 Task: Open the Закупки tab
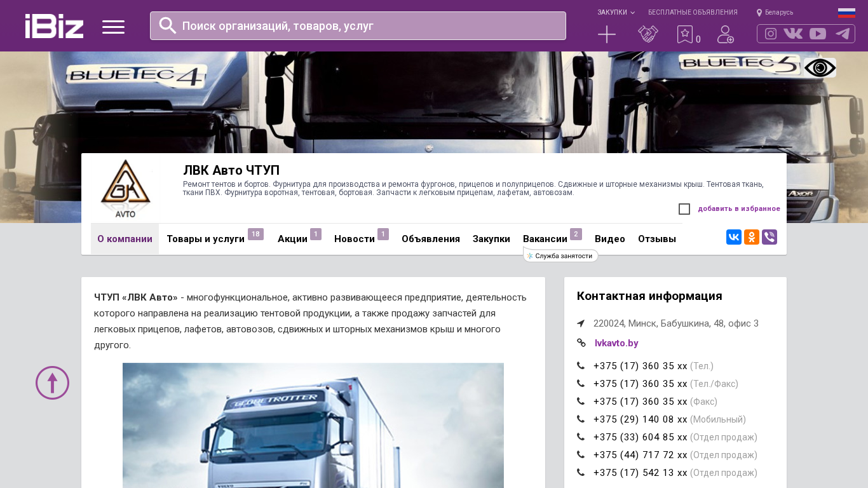pyautogui.click(x=491, y=239)
